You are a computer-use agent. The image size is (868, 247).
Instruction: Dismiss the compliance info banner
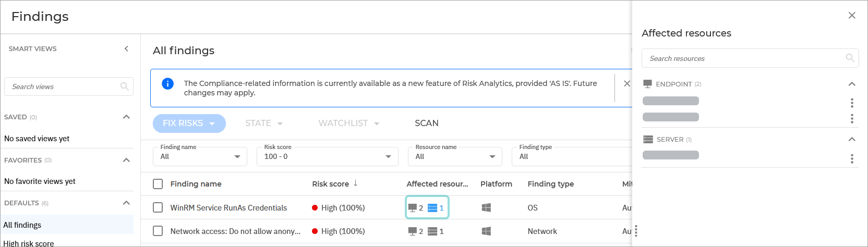pos(627,83)
